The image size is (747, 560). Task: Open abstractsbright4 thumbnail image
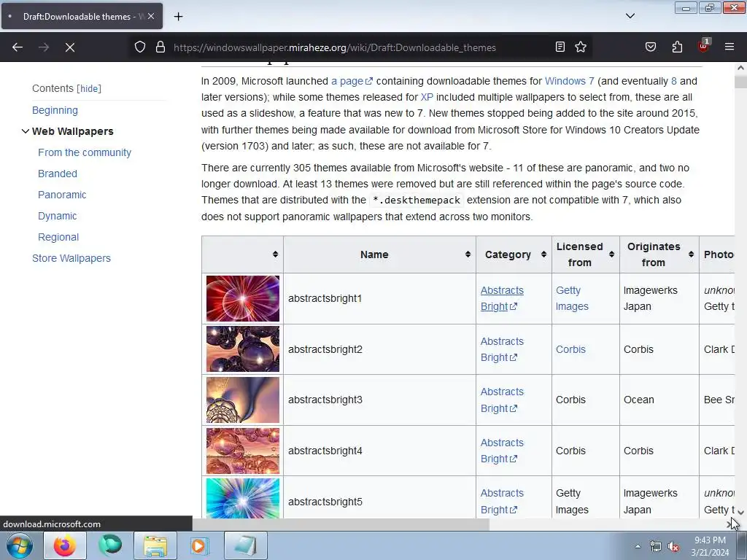point(242,451)
